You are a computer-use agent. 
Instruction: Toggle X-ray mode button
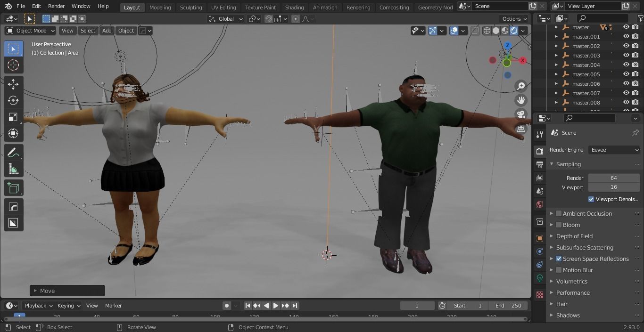click(x=475, y=31)
